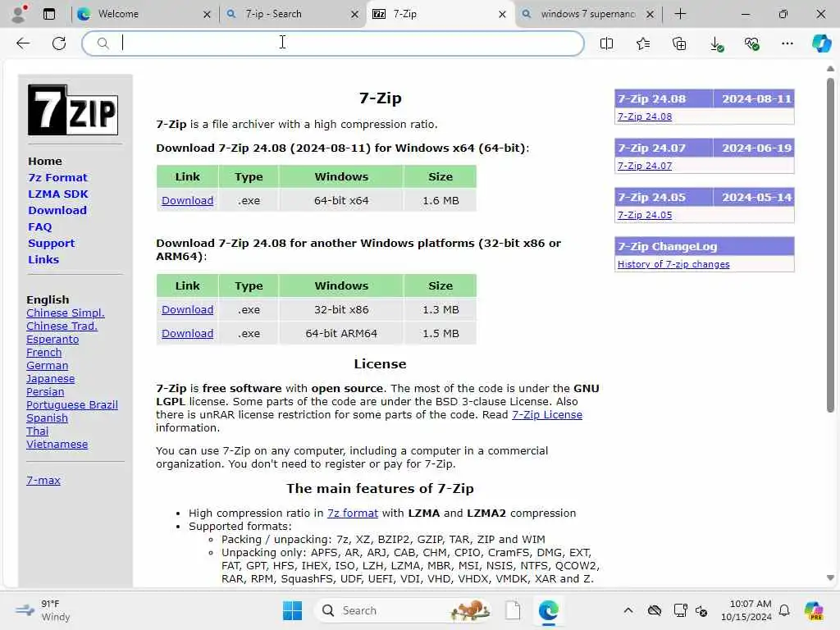Open the 7-Zip 24.05 news link
The width and height of the screenshot is (840, 630).
point(645,215)
